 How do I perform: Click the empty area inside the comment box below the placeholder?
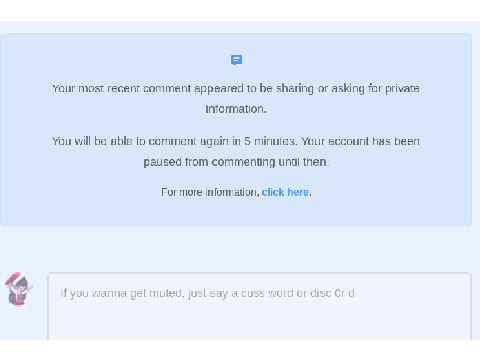(259, 322)
